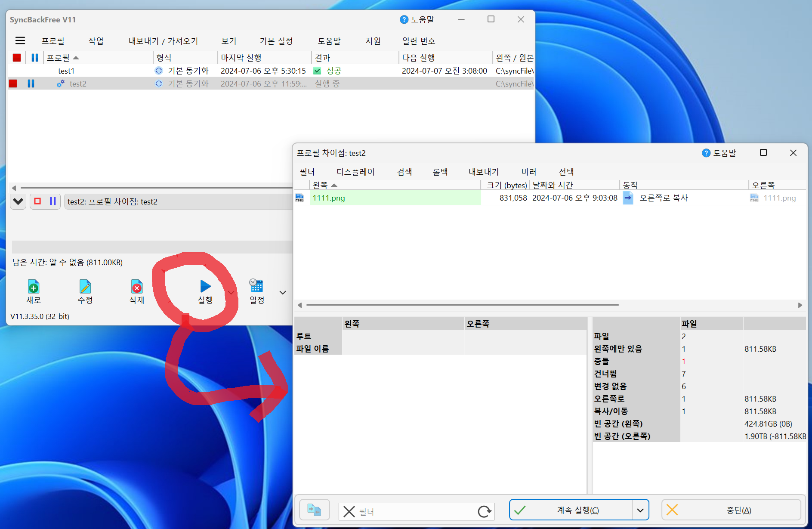Viewport: 812px width, 529px height.
Task: Click the Modify (수정) profile icon
Action: click(85, 286)
